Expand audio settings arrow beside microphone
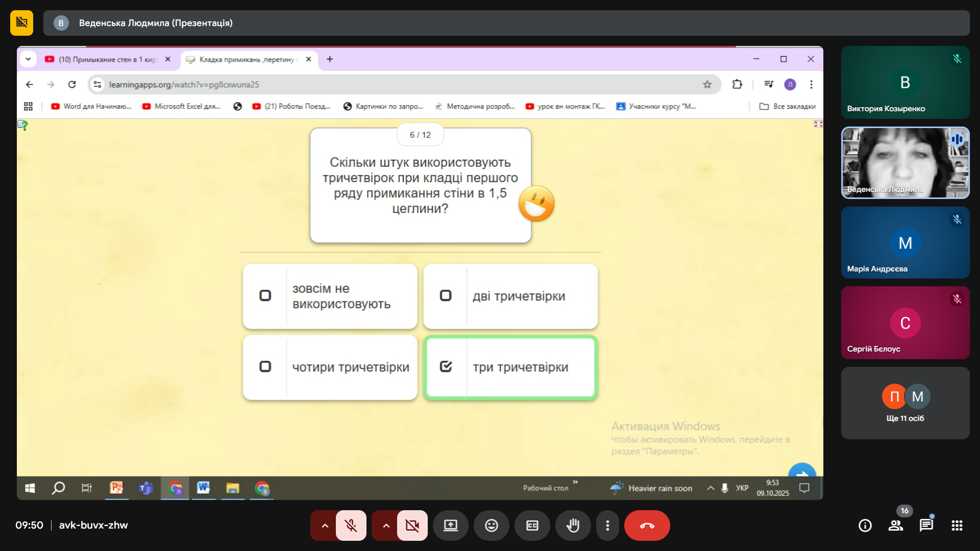Screen dimensions: 980x551 click(325, 525)
